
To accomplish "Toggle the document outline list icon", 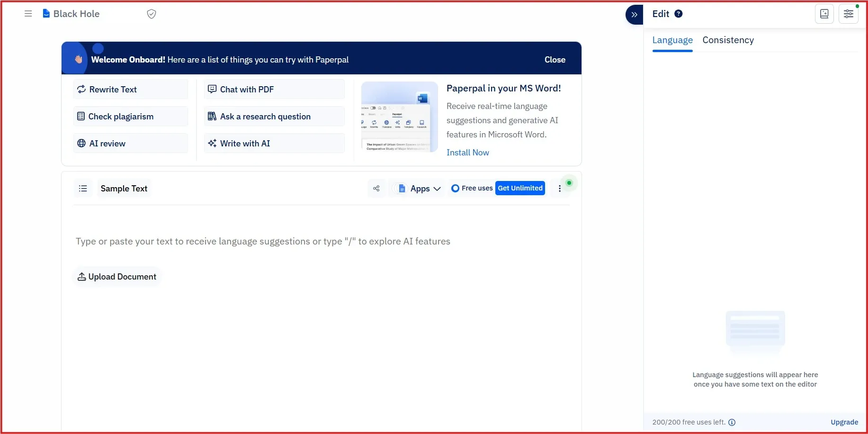I will point(83,189).
